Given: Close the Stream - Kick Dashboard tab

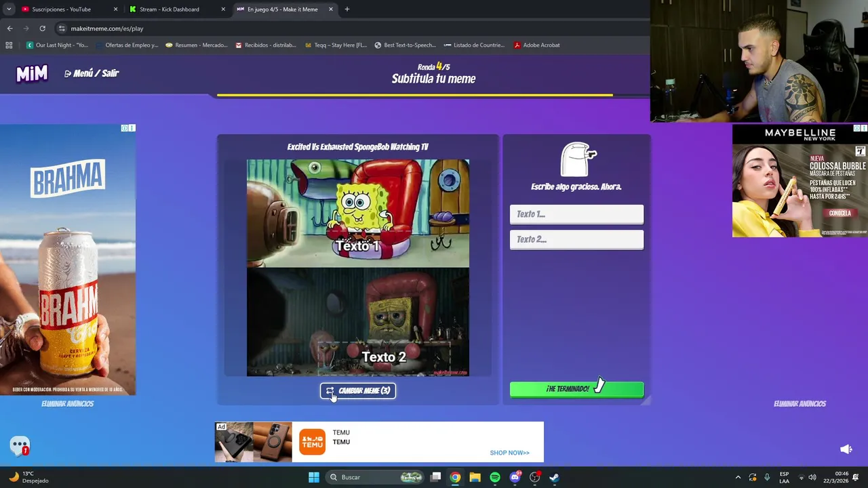Looking at the screenshot, I should tap(223, 9).
